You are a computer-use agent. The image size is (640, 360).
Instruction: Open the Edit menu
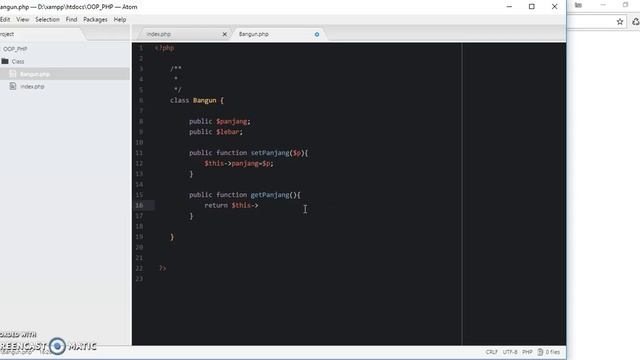(x=5, y=20)
